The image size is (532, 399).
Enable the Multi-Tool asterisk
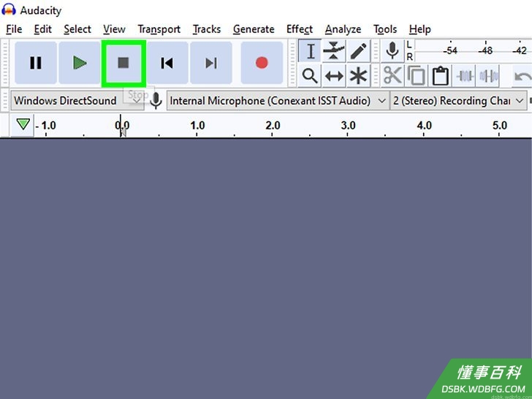point(358,76)
